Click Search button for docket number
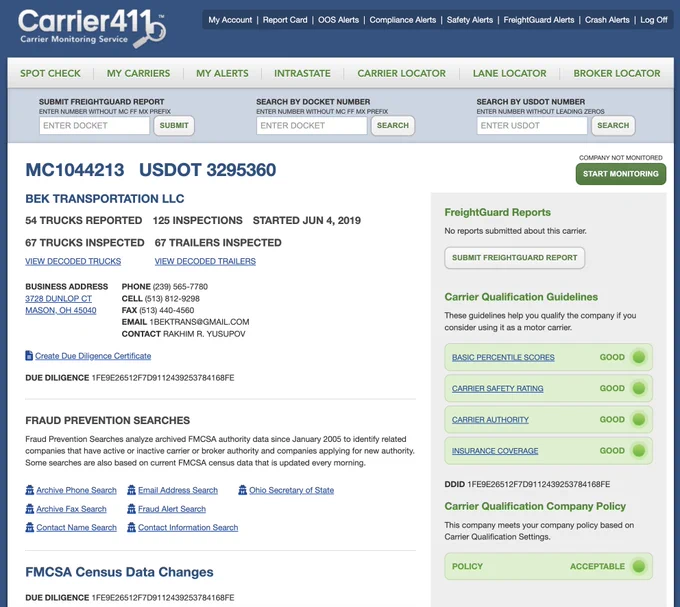The height and width of the screenshot is (607, 680). 392,126
